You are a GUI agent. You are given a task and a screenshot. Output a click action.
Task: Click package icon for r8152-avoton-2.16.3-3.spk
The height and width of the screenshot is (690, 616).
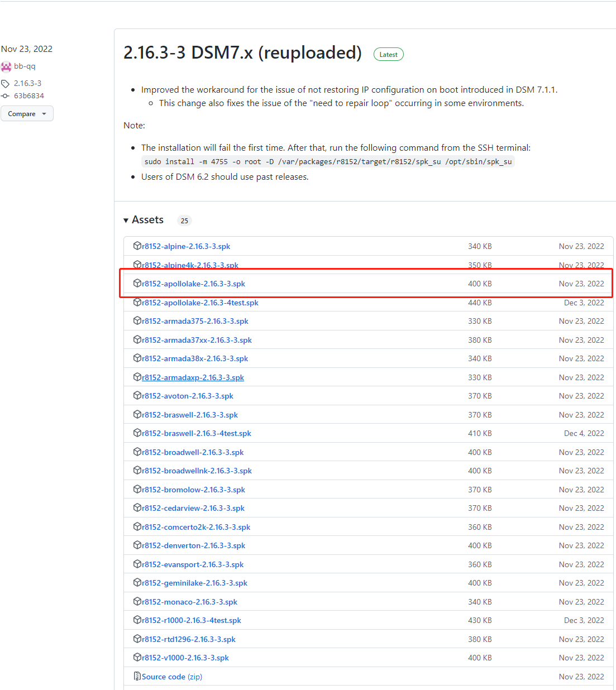[137, 395]
